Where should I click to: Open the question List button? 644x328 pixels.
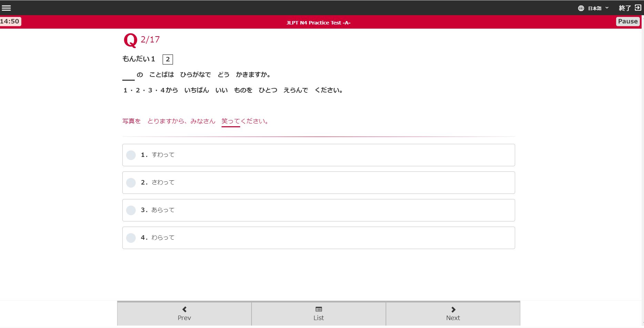[319, 314]
